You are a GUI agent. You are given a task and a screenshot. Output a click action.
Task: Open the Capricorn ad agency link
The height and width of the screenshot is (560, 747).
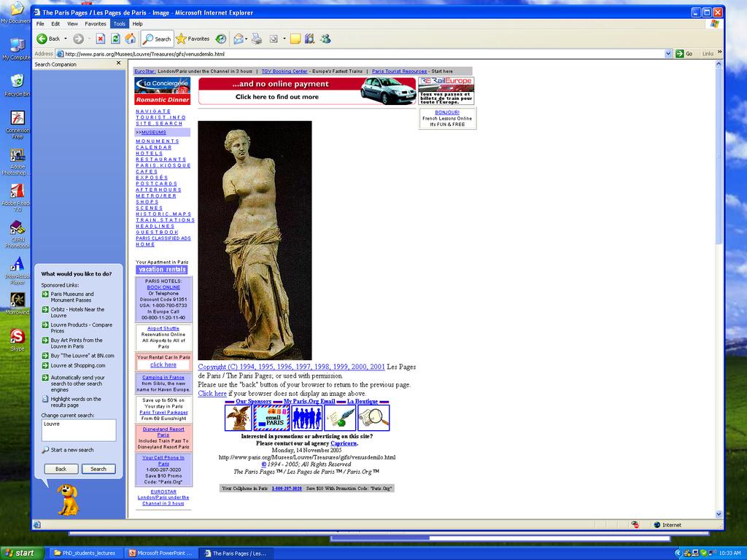[344, 443]
